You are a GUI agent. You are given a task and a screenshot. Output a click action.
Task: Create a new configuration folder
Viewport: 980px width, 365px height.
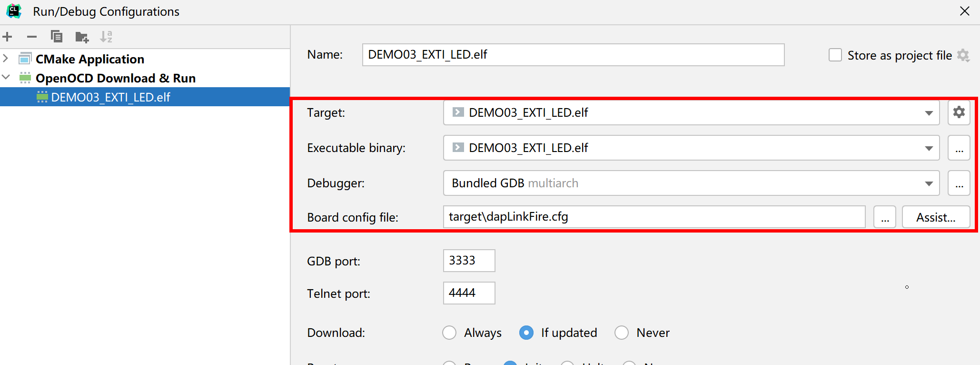pyautogui.click(x=82, y=37)
